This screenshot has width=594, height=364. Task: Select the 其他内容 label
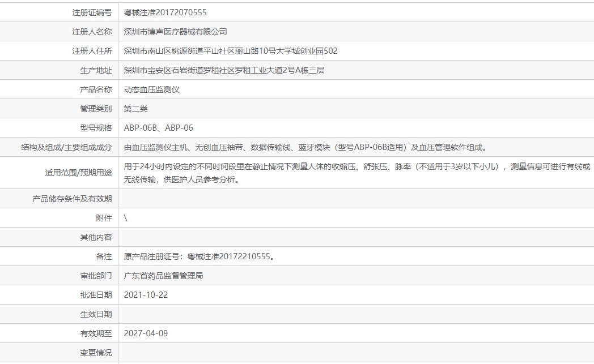tap(96, 238)
